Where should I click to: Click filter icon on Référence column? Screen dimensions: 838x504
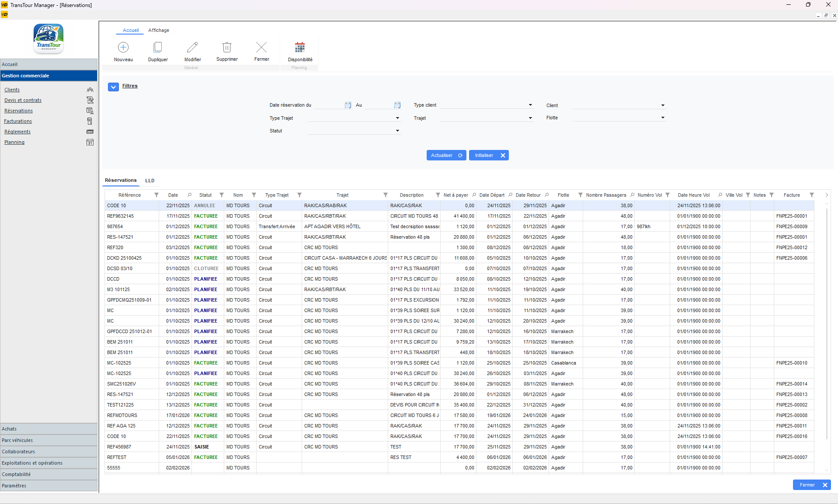pyautogui.click(x=156, y=195)
